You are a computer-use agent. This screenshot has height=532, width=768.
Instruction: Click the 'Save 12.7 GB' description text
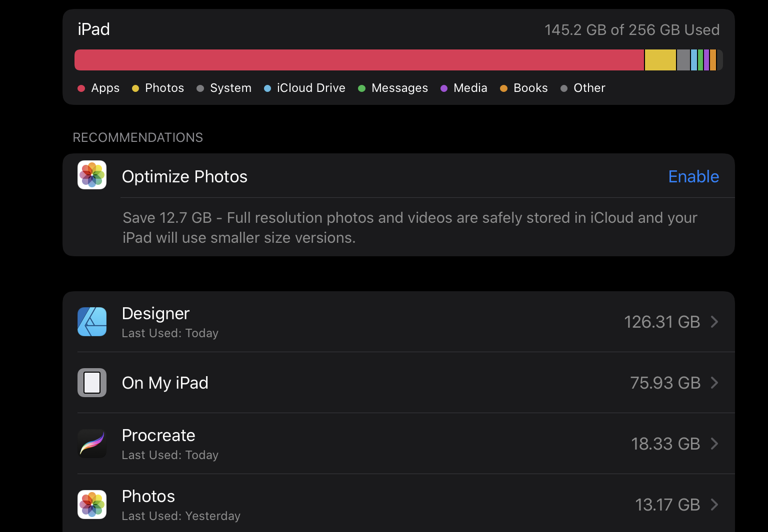coord(410,228)
